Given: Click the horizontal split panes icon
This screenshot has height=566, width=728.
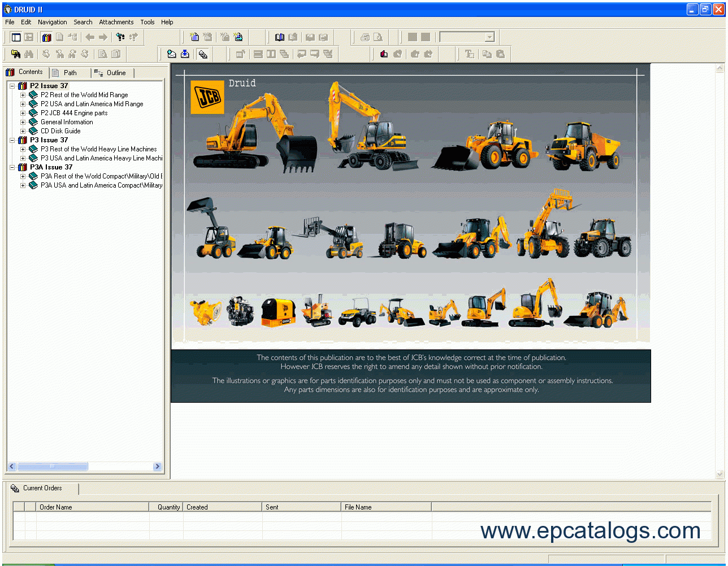Looking at the screenshot, I should tap(258, 54).
